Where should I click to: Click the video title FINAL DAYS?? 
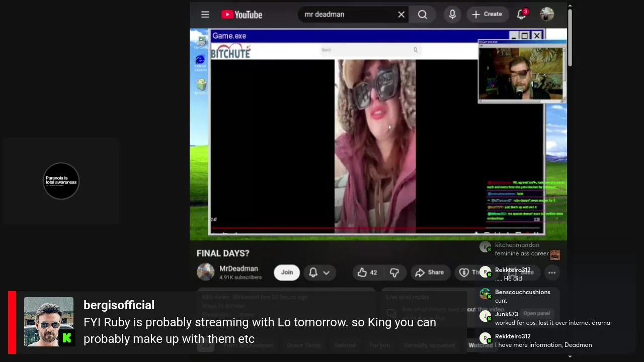(223, 253)
